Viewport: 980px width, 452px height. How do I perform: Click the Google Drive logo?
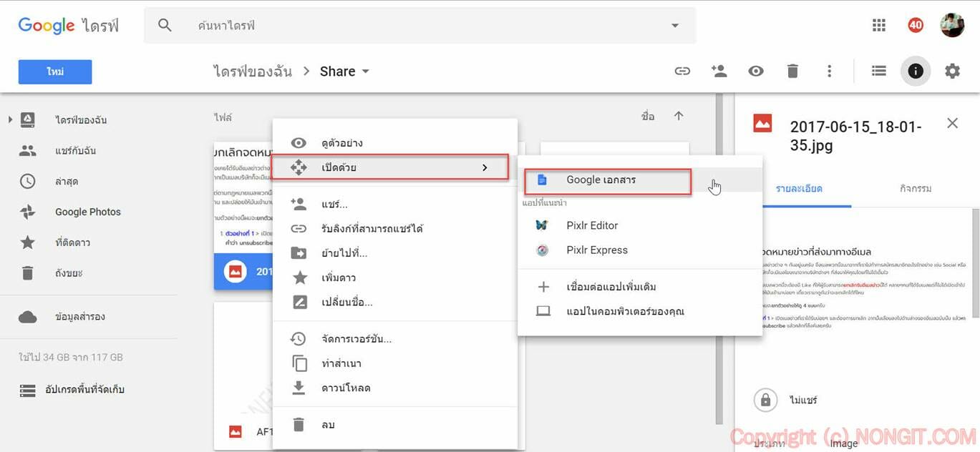click(69, 26)
